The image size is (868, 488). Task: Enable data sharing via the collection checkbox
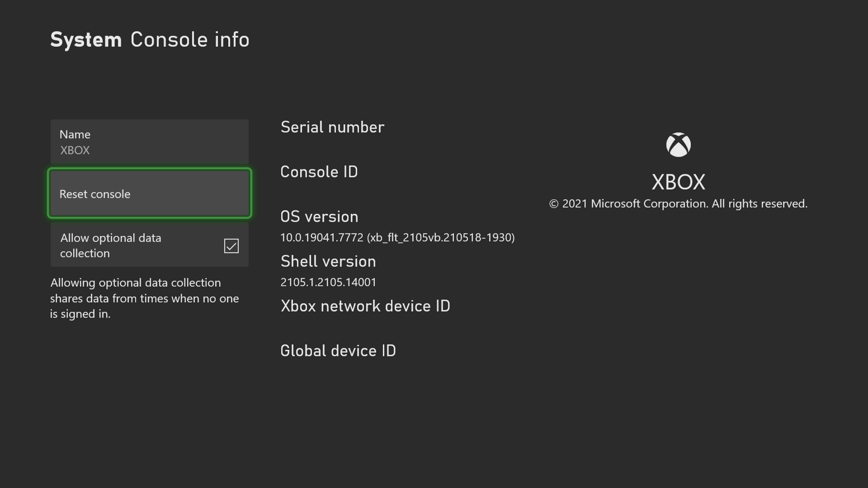(231, 246)
